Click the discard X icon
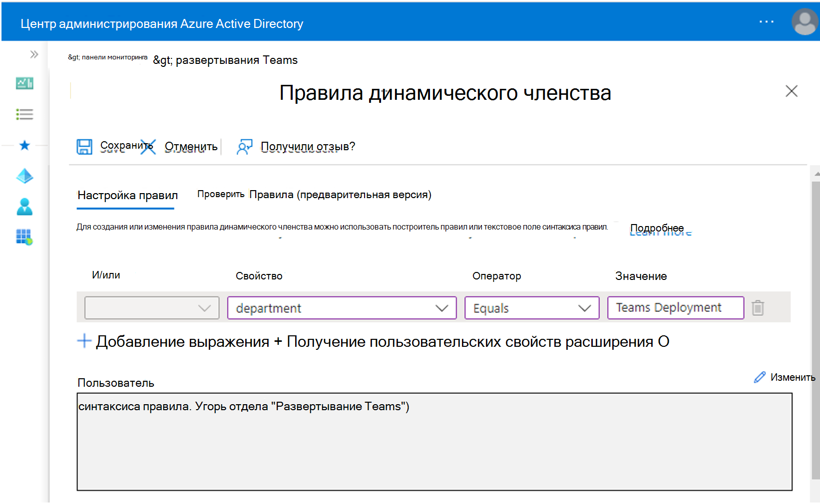 [148, 147]
